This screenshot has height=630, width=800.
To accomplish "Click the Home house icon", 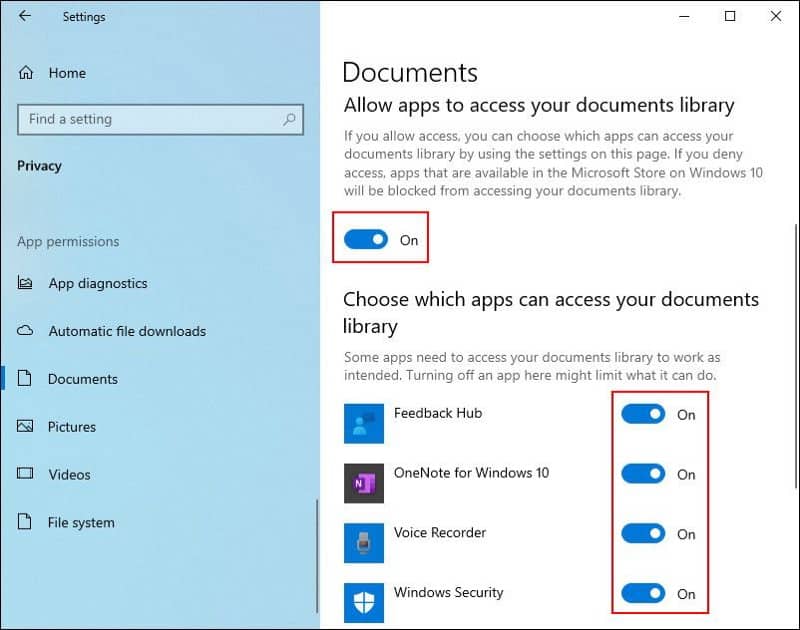I will [x=26, y=72].
